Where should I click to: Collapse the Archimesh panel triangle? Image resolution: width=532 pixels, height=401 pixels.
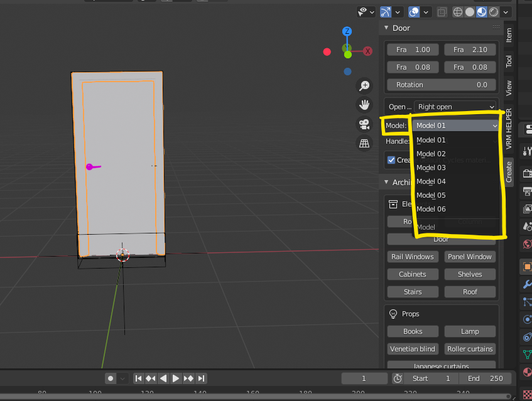point(386,182)
